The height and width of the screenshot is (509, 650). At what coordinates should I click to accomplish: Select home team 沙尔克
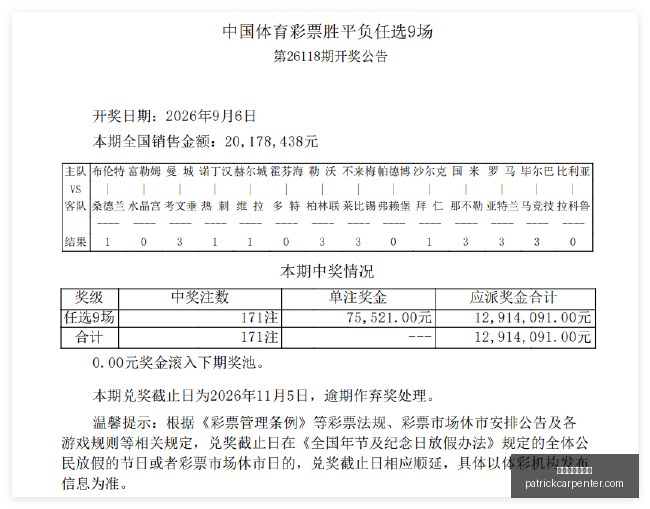click(x=430, y=171)
